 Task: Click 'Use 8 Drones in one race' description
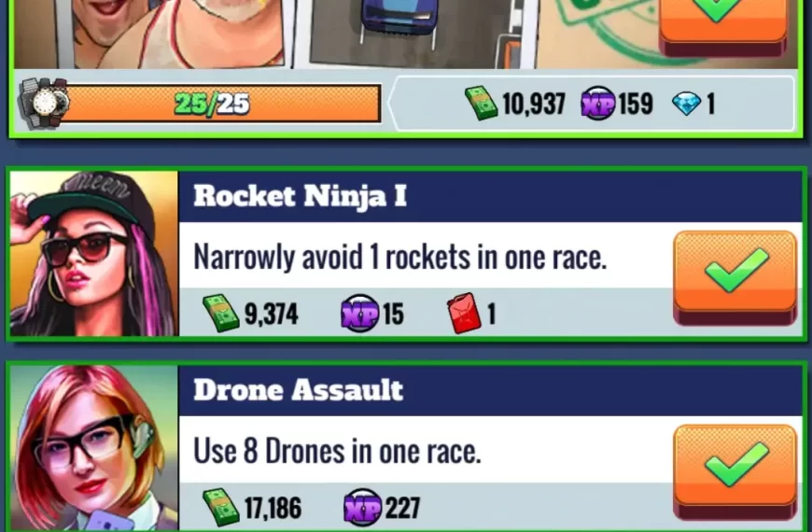[337, 451]
